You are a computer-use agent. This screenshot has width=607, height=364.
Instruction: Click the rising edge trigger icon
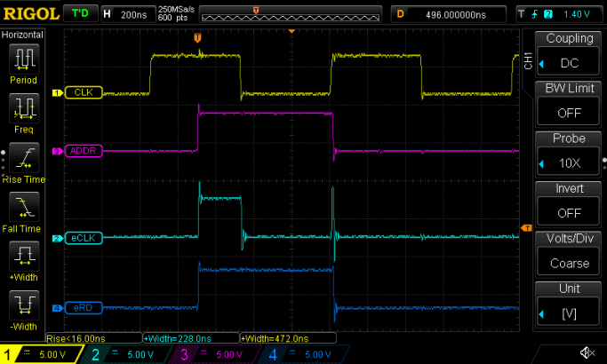[535, 14]
